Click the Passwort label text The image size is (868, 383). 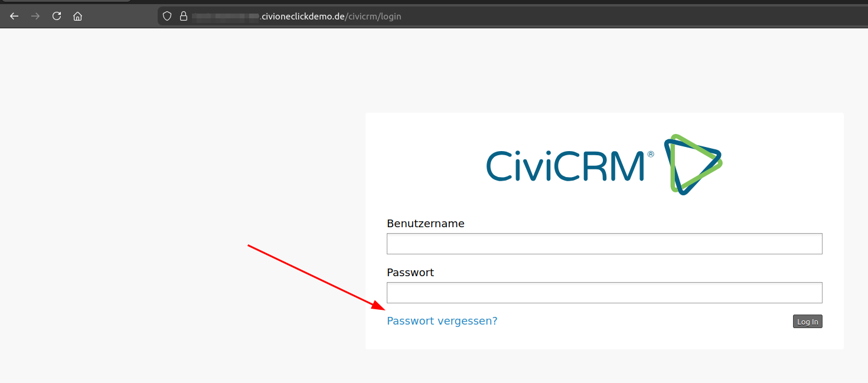[410, 273]
